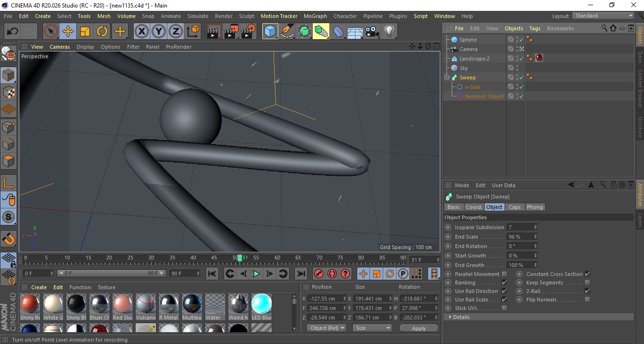Viewport: 644px width, 344px height.
Task: Toggle Z axis lock
Action: pos(176,32)
